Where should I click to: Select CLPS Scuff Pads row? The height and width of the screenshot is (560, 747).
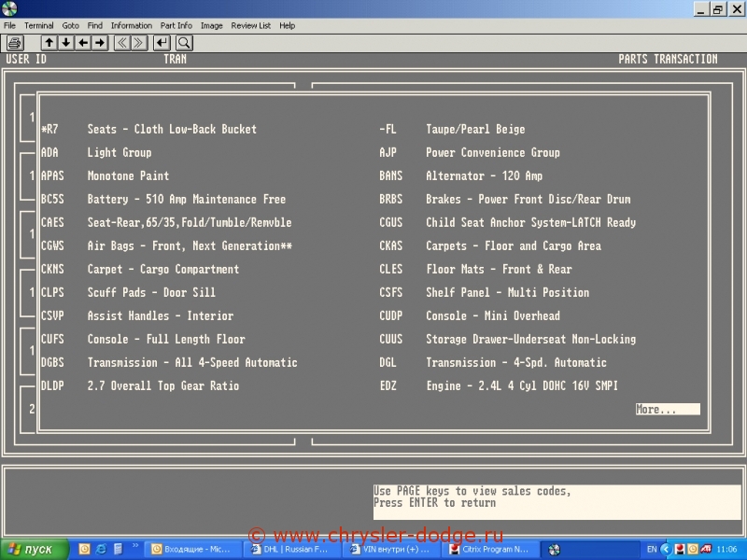[128, 292]
